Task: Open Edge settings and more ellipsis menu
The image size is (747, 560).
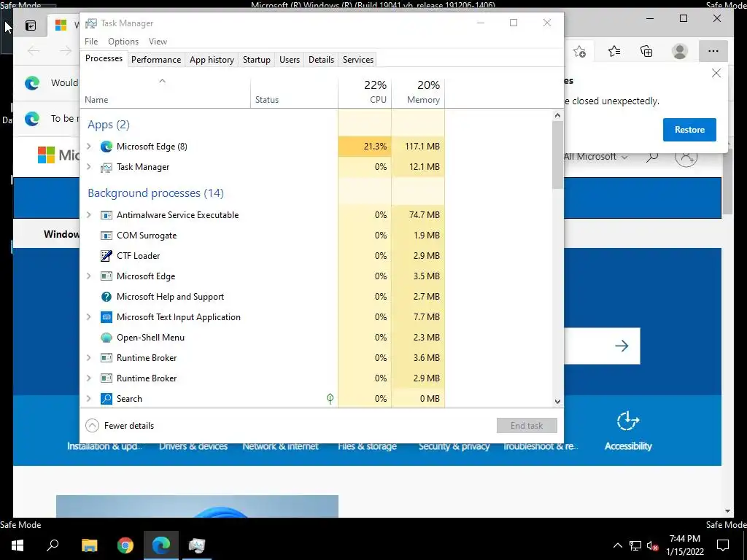Action: (x=713, y=51)
